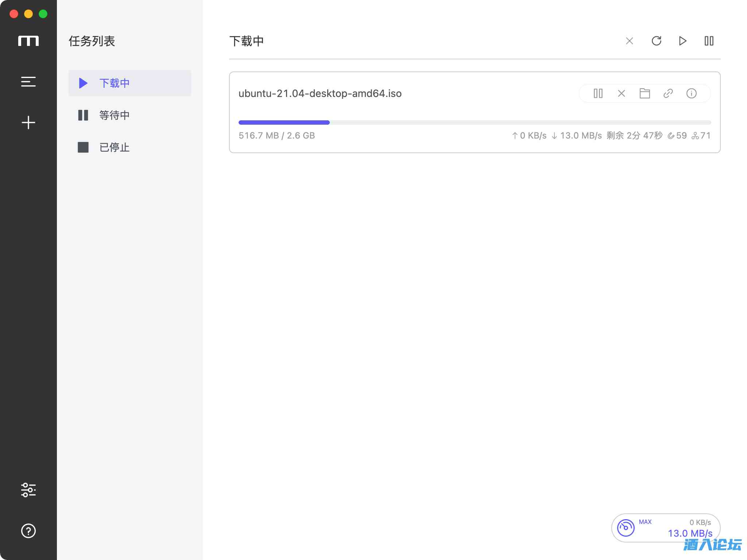Refresh the downloading task list
This screenshot has height=560, width=747.
[657, 41]
